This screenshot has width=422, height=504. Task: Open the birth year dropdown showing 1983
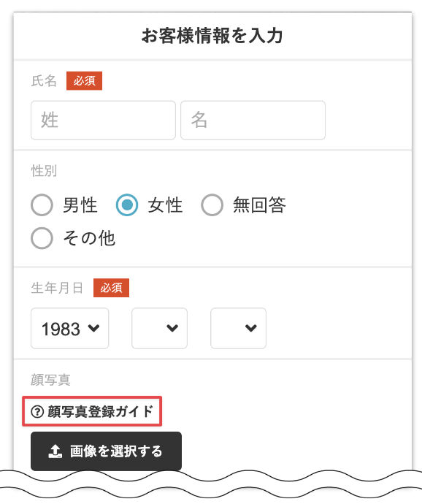click(x=70, y=328)
